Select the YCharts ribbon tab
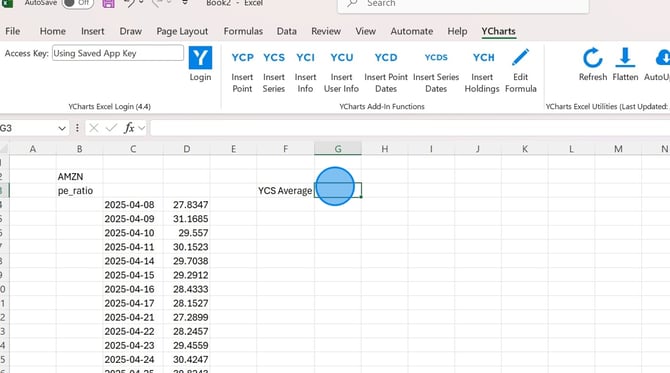The width and height of the screenshot is (670, 373). click(x=498, y=31)
